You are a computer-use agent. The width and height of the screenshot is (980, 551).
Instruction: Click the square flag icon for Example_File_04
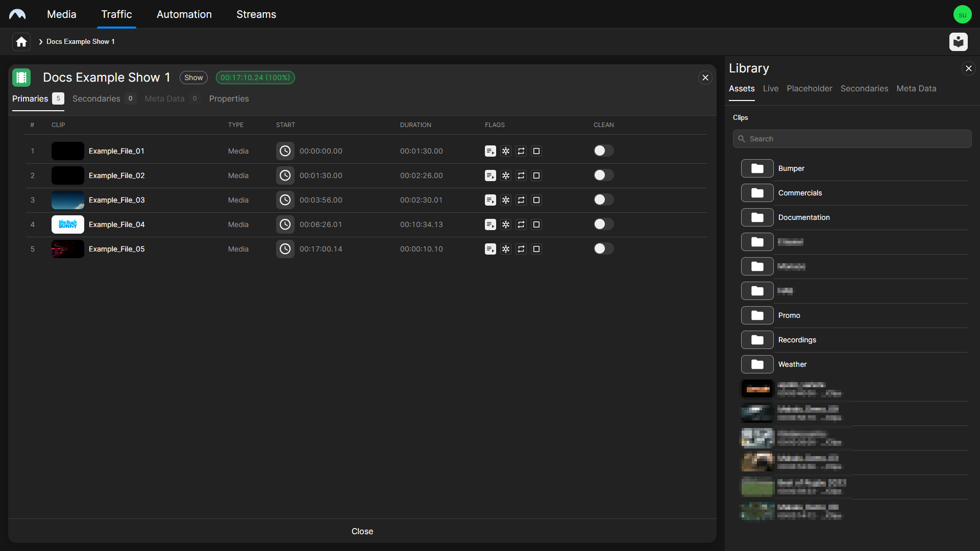tap(536, 224)
